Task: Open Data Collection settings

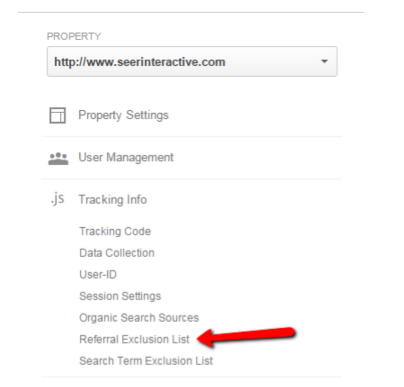Action: click(x=117, y=253)
